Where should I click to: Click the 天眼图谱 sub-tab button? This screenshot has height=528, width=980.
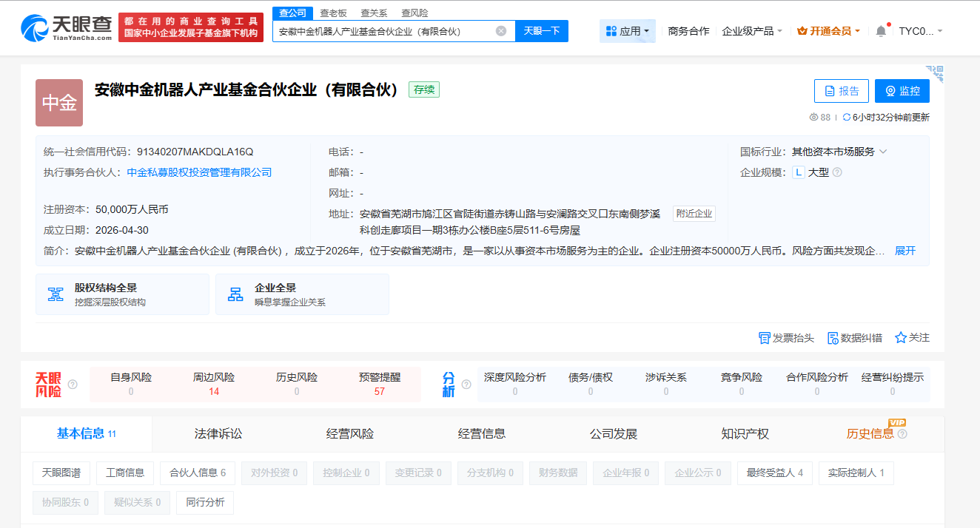pos(61,473)
